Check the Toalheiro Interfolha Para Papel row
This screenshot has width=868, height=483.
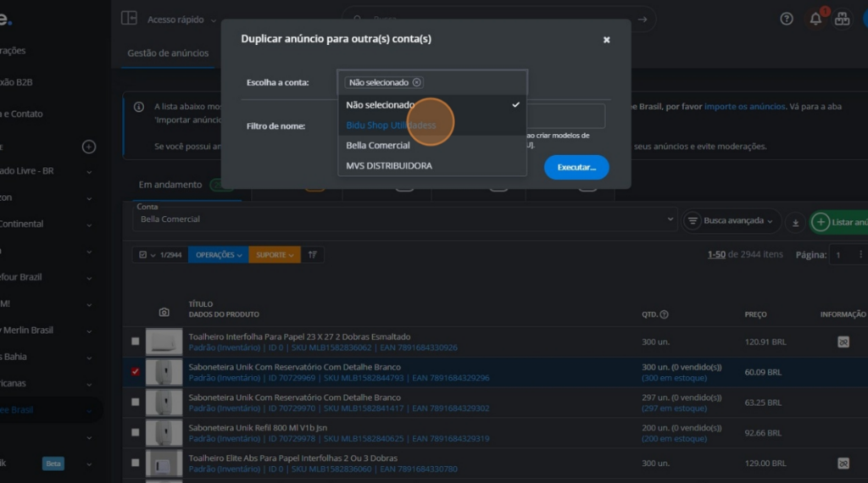[x=136, y=341]
